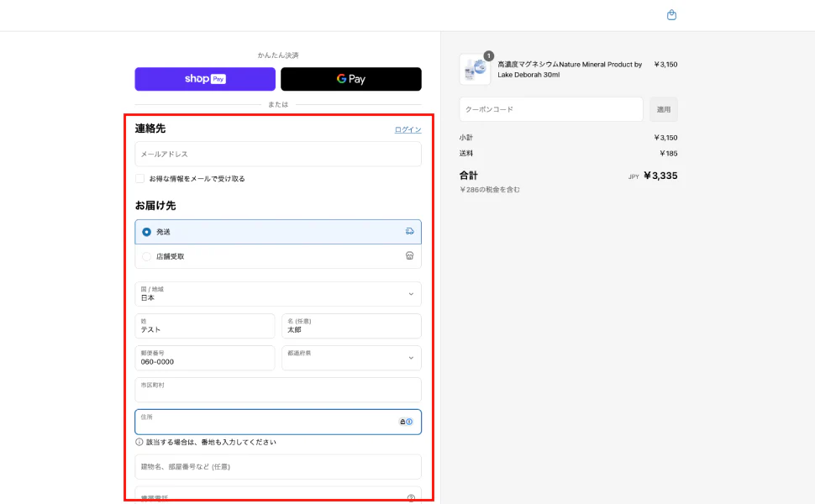The height and width of the screenshot is (504, 815).
Task: Pay with the Shop Pay button
Action: [x=205, y=79]
